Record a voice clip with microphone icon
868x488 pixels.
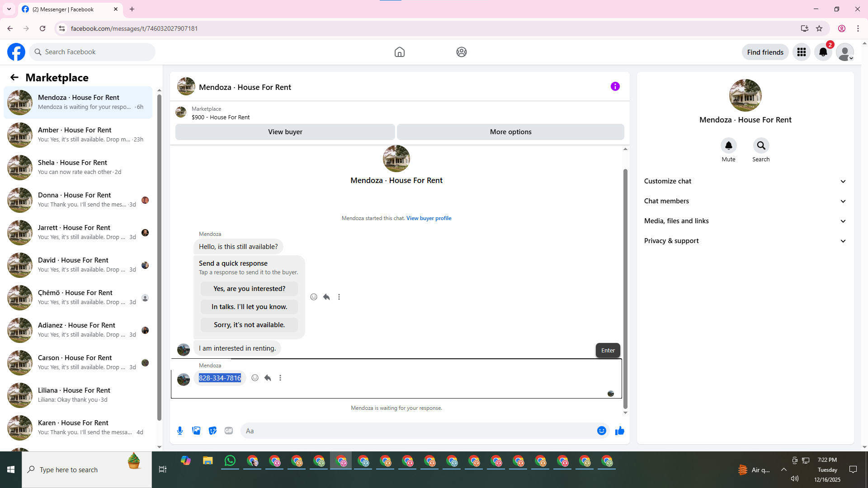(x=180, y=431)
